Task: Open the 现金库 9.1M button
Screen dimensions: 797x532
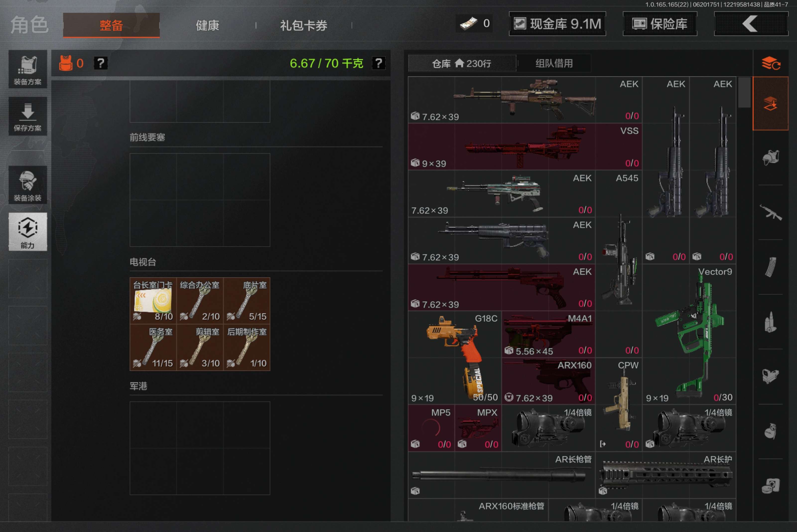Action: pos(557,24)
